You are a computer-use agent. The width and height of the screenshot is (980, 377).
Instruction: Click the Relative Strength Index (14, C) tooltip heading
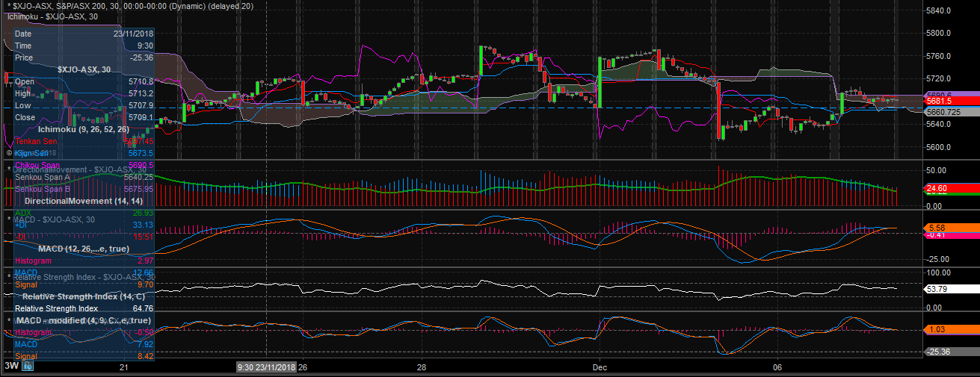click(84, 296)
